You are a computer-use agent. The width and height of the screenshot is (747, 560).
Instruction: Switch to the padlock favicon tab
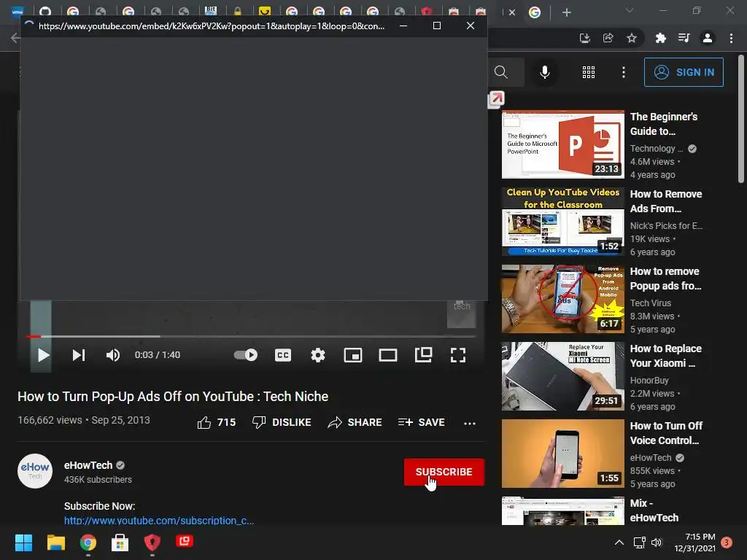tap(237, 12)
